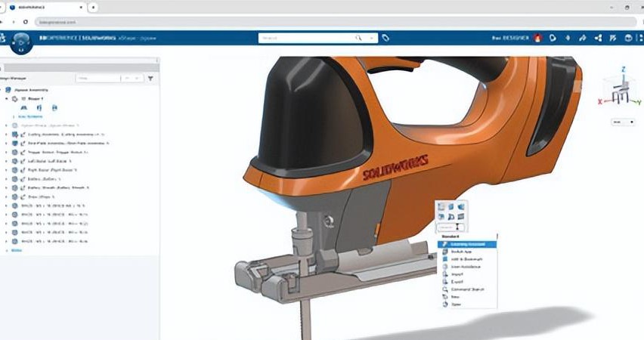Open the view orientation dropdown under triad
The width and height of the screenshot is (644, 340).
623,122
